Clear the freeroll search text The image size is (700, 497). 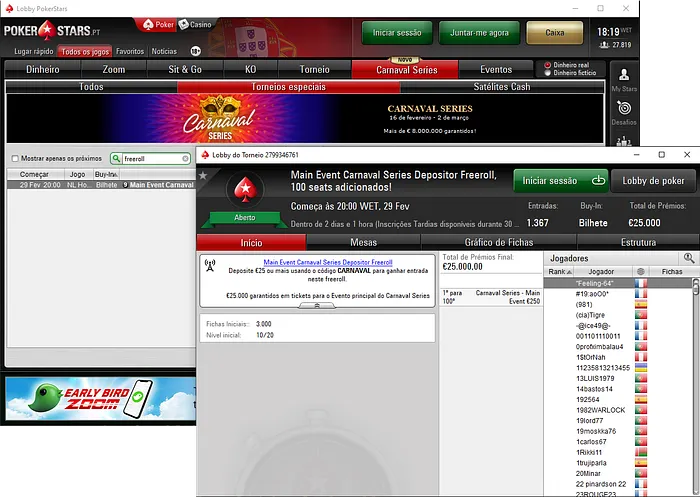click(185, 159)
